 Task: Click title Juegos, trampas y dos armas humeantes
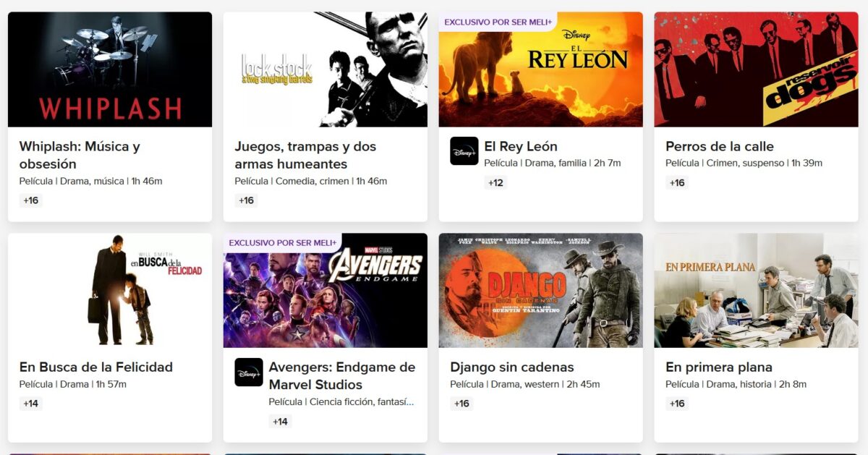tap(305, 155)
